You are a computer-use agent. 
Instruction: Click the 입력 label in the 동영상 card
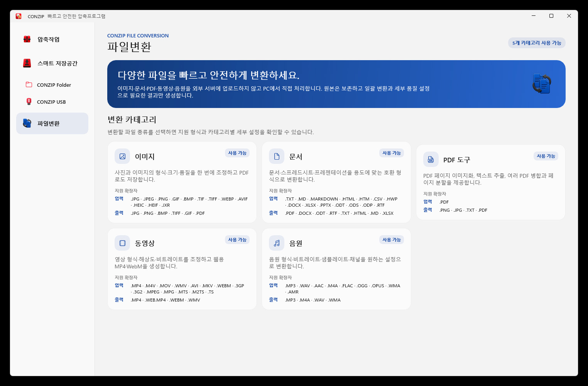[119, 285]
